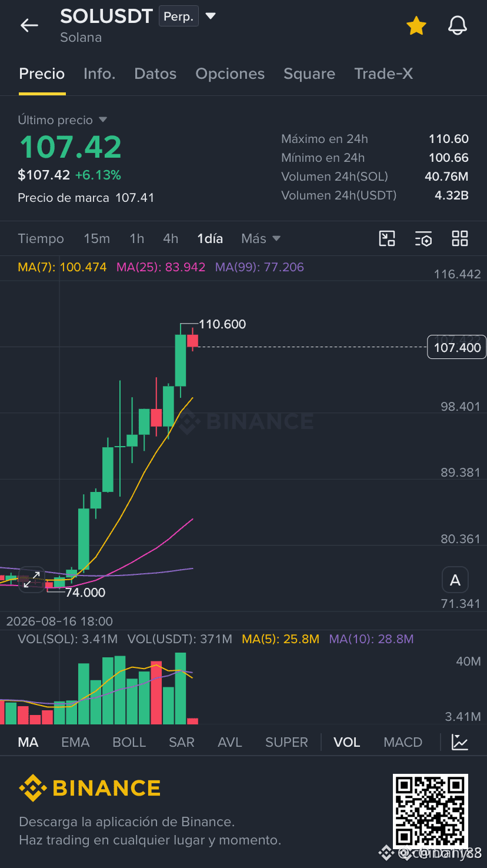Open the indicator chart settings icon
The width and height of the screenshot is (487, 868).
pyautogui.click(x=460, y=742)
